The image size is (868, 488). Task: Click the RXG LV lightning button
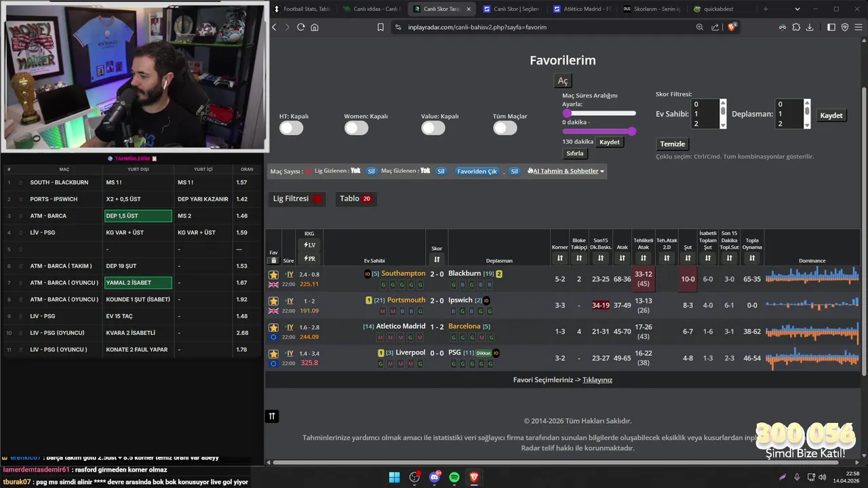[309, 245]
